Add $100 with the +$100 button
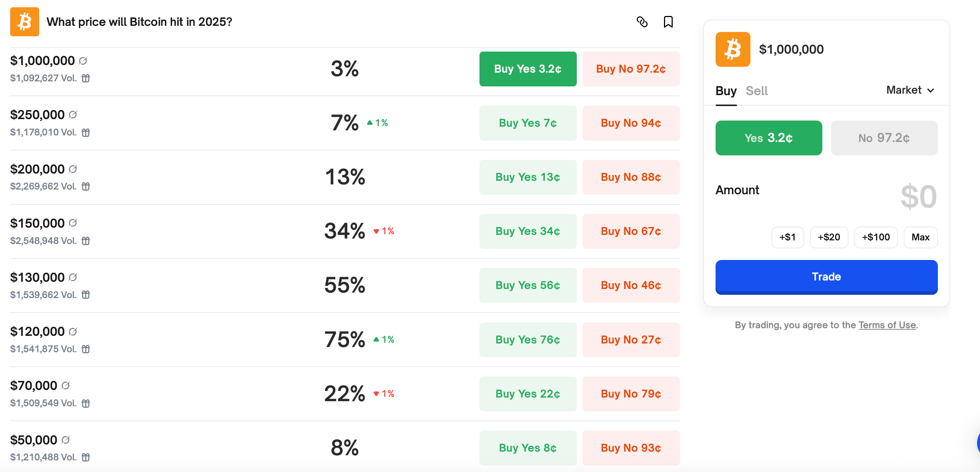 click(x=876, y=237)
